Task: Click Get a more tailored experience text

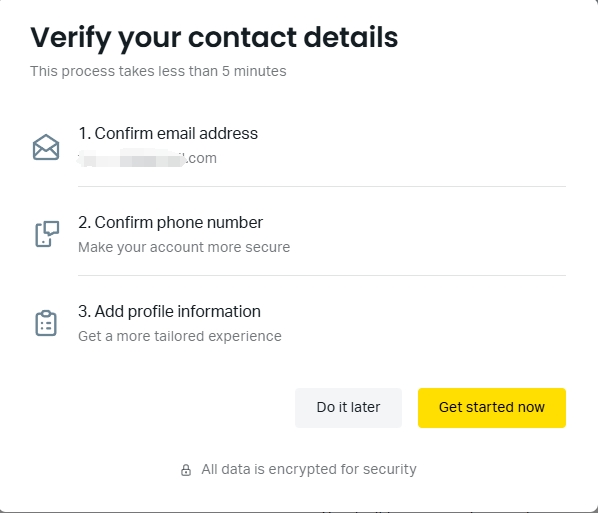Action: click(180, 336)
